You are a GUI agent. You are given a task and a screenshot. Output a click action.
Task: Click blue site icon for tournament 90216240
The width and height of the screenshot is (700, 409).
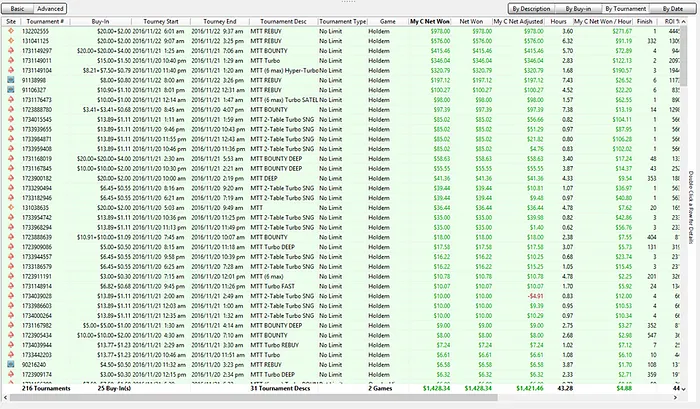[x=11, y=365]
